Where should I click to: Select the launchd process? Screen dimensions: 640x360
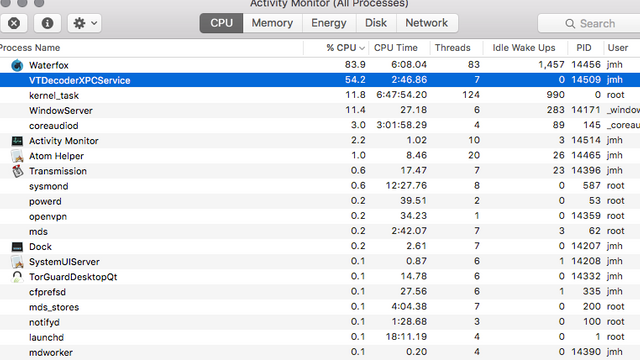[47, 337]
